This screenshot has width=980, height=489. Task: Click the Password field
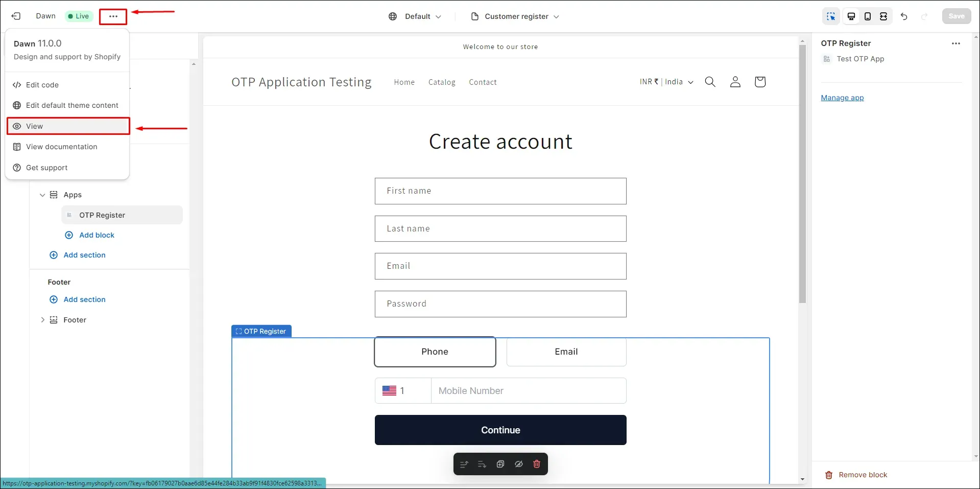[x=500, y=304]
